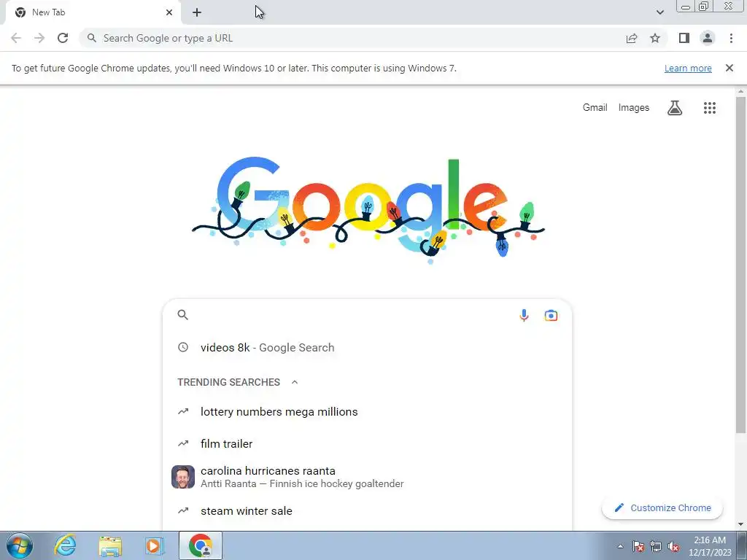
Task: Select 'steam winter sale' suggestion
Action: pos(367,511)
